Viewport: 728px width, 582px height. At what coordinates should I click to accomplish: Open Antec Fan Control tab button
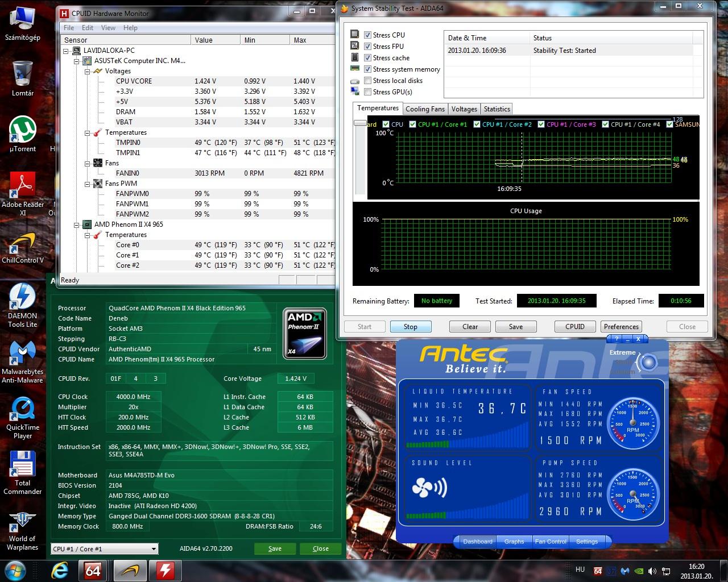click(x=551, y=542)
